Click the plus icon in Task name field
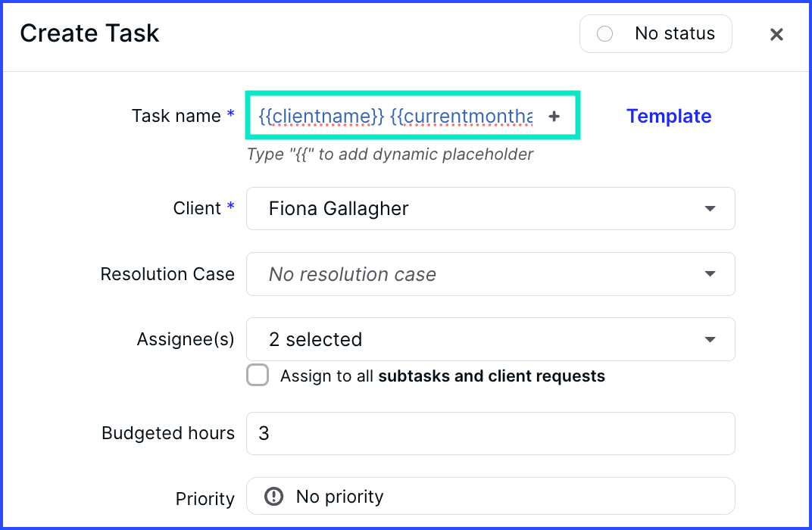This screenshot has height=530, width=812. (x=554, y=117)
